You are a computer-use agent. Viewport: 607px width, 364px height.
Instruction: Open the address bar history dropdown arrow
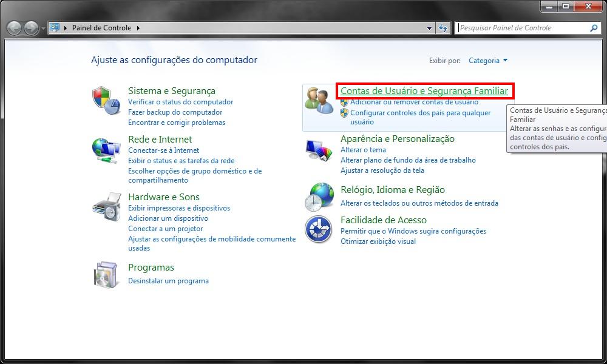[x=429, y=29]
